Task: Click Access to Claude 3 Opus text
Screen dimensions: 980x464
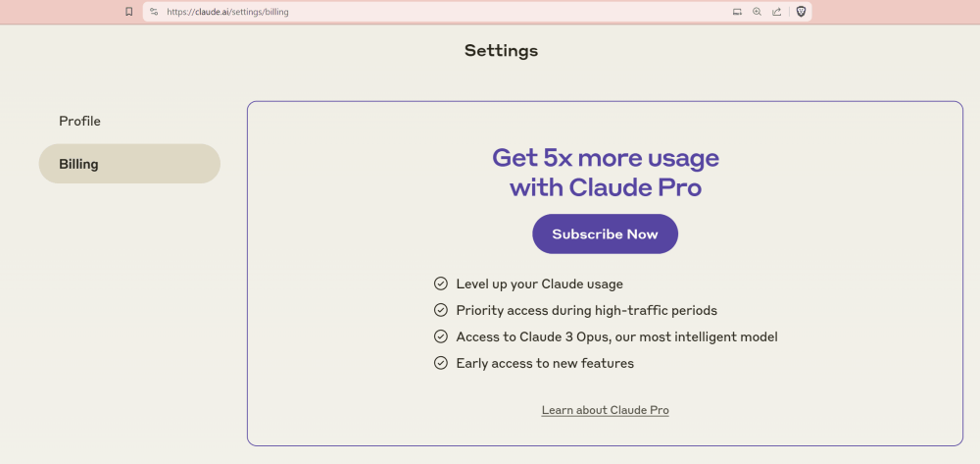Action: click(x=616, y=336)
